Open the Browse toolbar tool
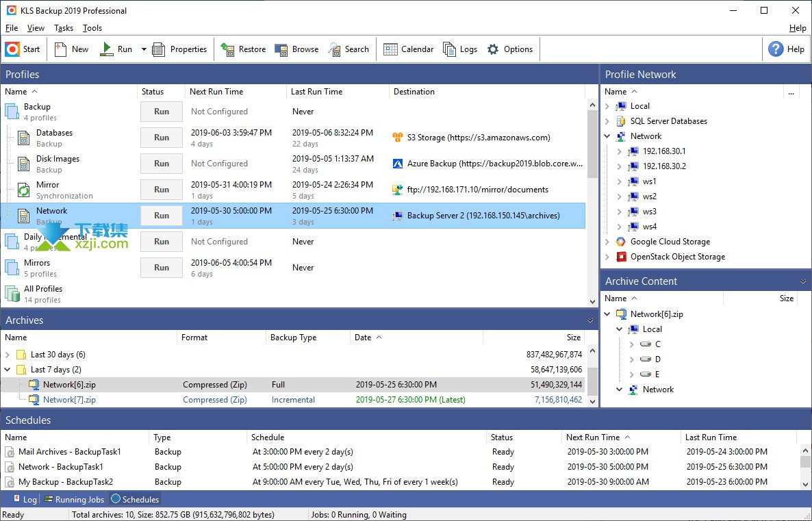Viewport: 812px width, 521px height. click(296, 49)
